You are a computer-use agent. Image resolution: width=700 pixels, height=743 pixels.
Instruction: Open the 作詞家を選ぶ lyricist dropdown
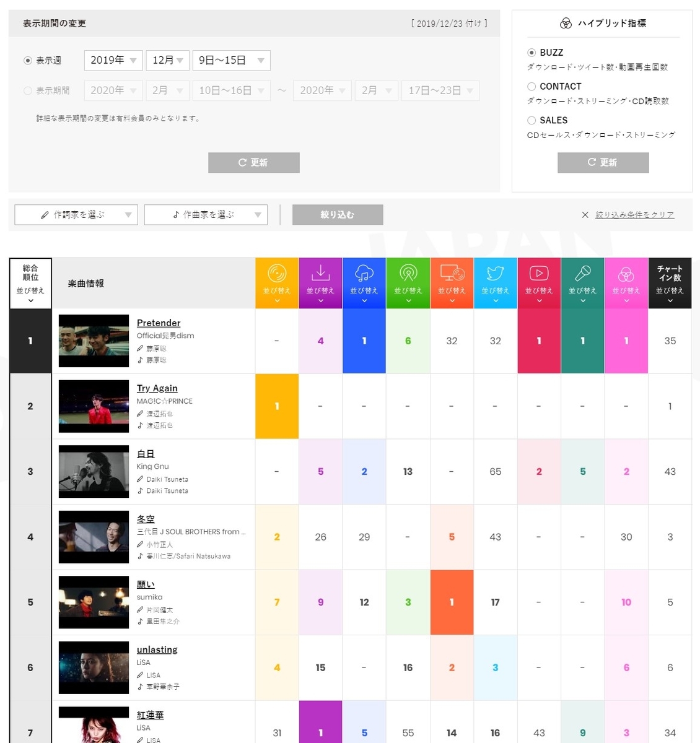pos(76,215)
